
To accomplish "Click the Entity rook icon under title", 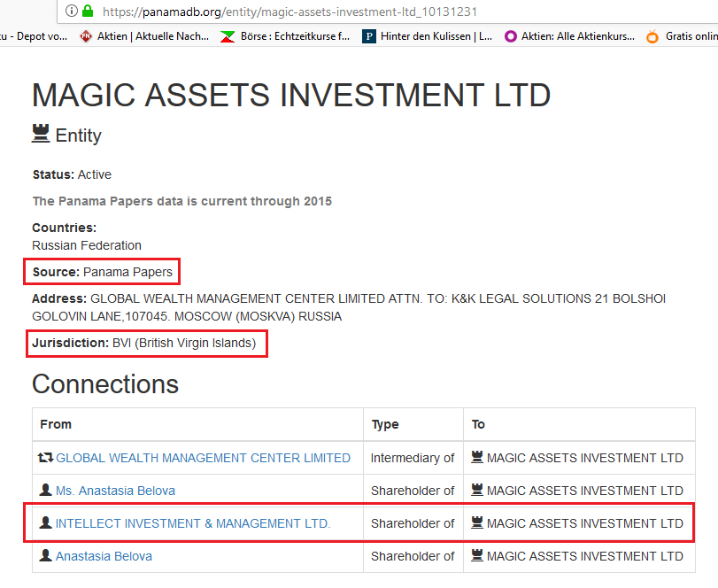I will pyautogui.click(x=41, y=133).
